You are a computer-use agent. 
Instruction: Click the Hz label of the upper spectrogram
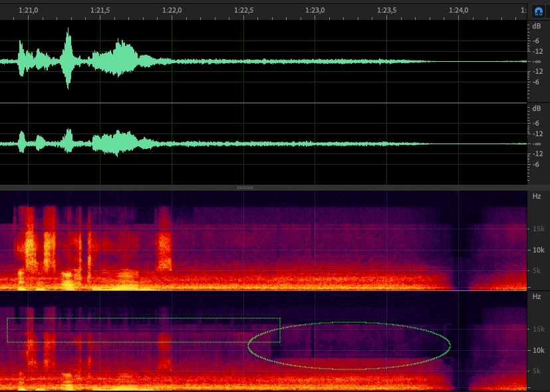[537, 196]
